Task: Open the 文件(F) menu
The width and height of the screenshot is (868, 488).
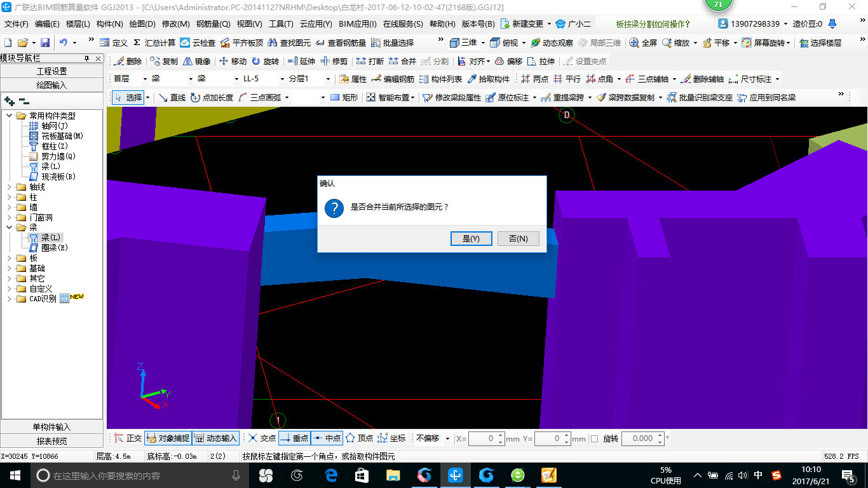Action: pos(17,24)
